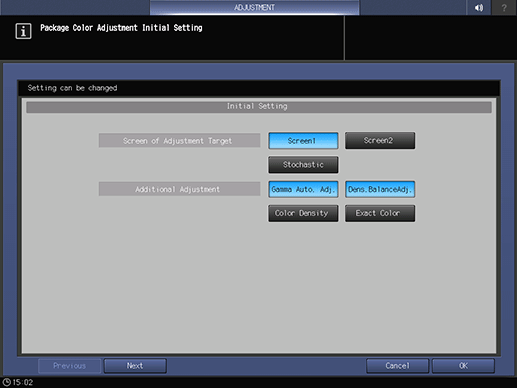Image resolution: width=517 pixels, height=388 pixels.
Task: Select Screen2 as adjustment target
Action: [x=380, y=141]
